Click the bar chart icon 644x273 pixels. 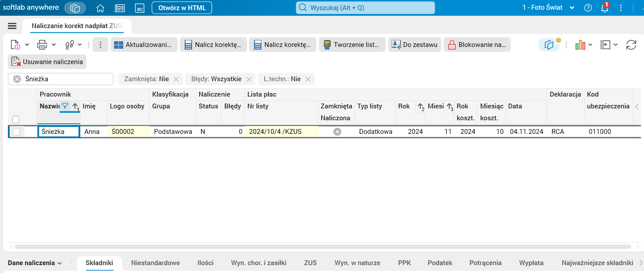(580, 44)
